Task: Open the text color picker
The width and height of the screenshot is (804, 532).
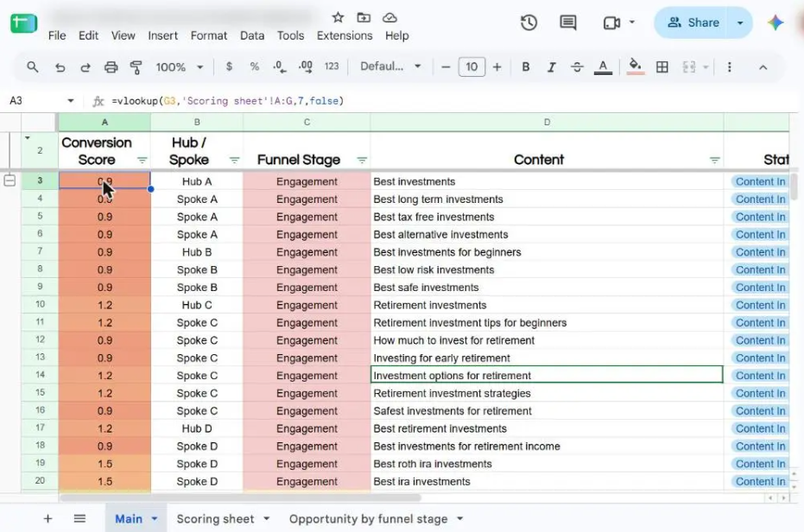Action: [x=603, y=67]
